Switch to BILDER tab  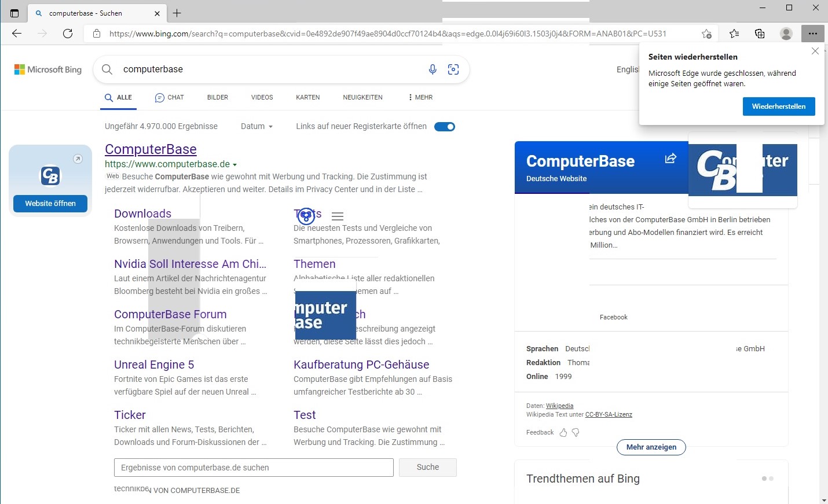point(218,97)
